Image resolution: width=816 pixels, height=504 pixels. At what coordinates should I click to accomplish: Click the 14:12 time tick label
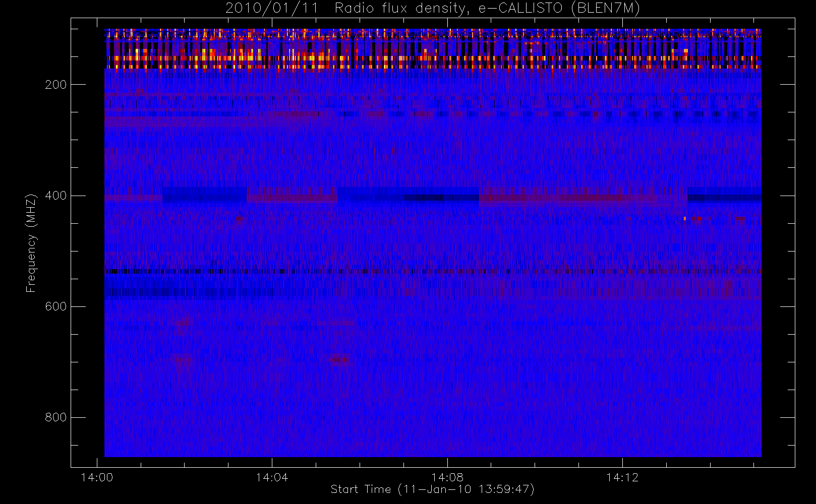(x=622, y=477)
